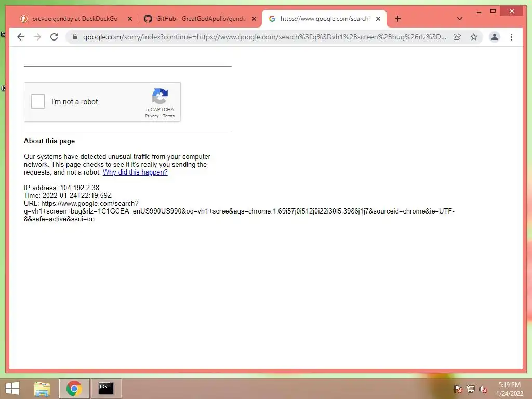Screen dimensions: 532x399
Task: View site info via the padlock icon
Action: [x=75, y=37]
